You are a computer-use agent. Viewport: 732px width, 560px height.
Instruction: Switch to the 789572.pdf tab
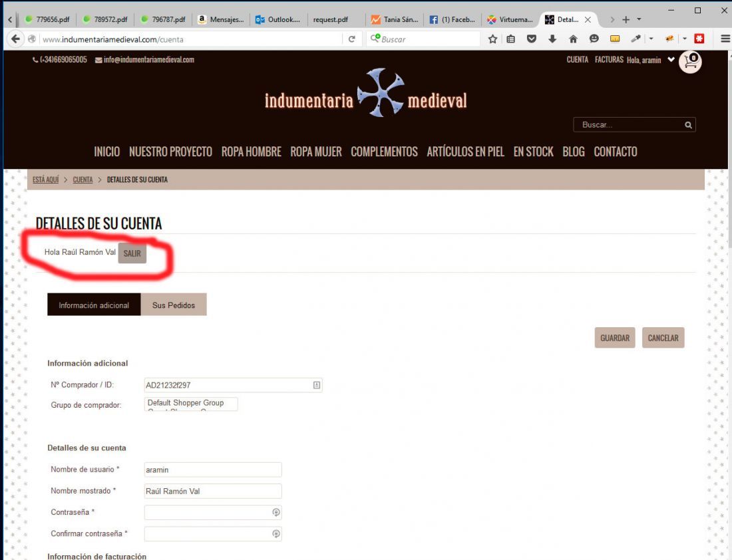click(x=105, y=19)
